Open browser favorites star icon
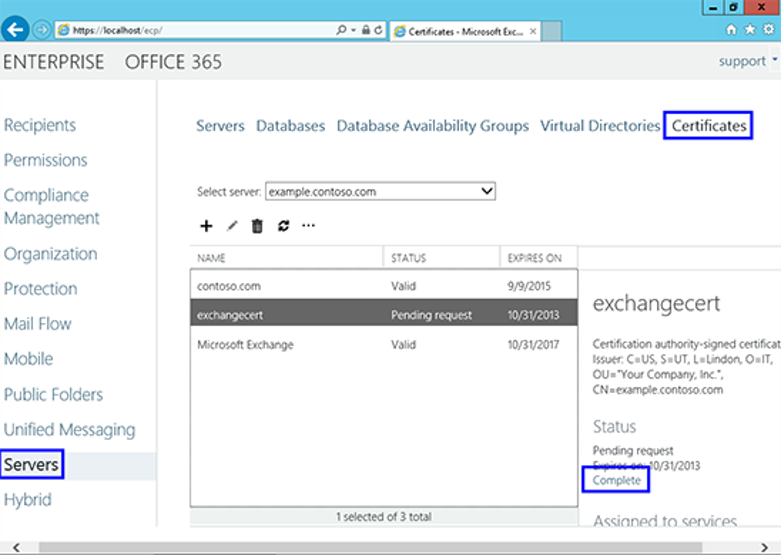The image size is (781, 555). point(750,30)
